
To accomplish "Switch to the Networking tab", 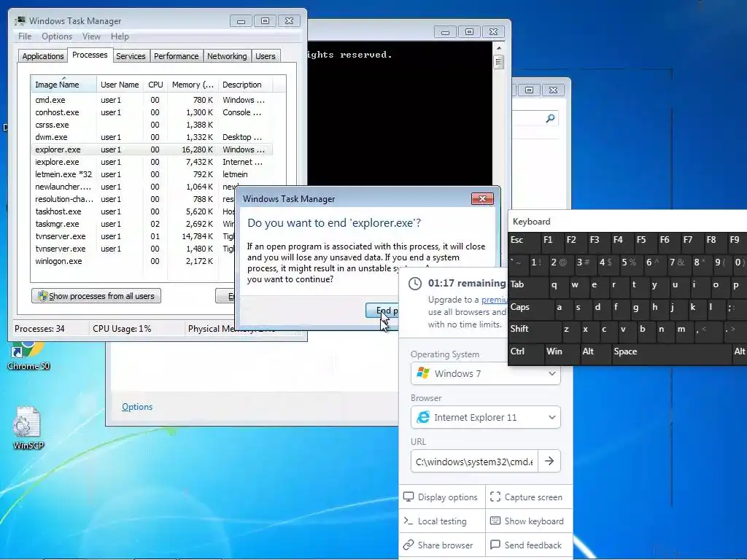I will click(x=227, y=56).
